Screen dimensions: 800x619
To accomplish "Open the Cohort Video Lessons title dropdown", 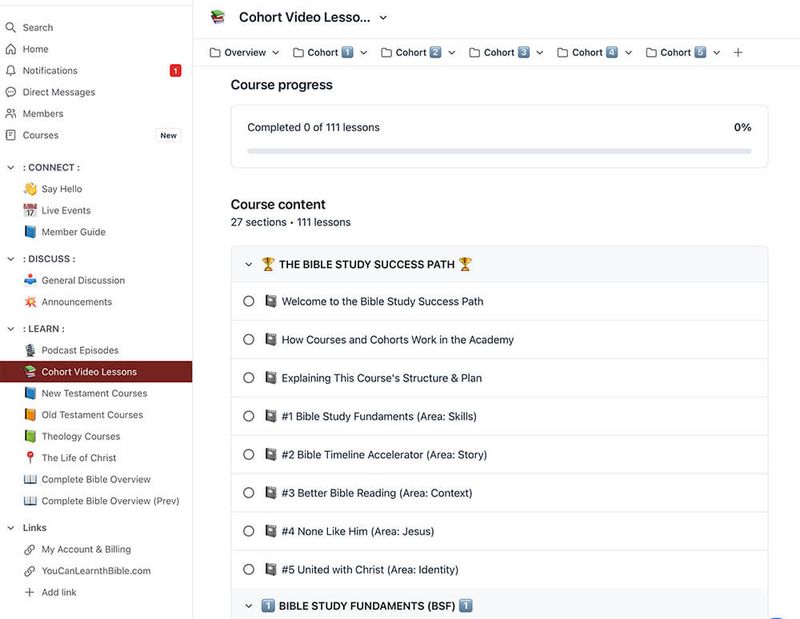I will tap(383, 18).
